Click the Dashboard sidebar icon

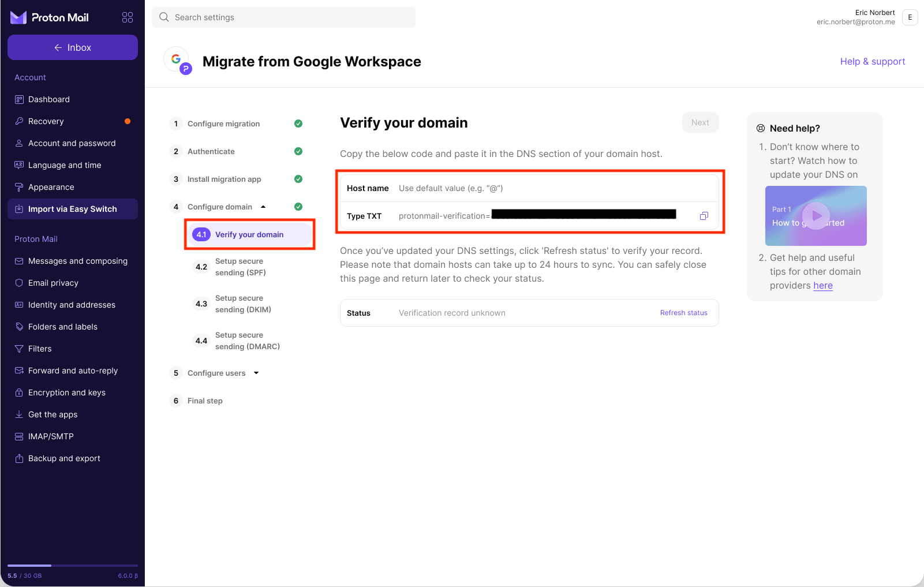coord(19,99)
